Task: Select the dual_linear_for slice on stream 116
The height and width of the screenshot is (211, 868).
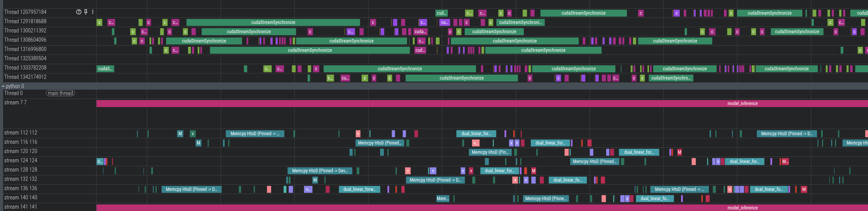Action: [550, 143]
